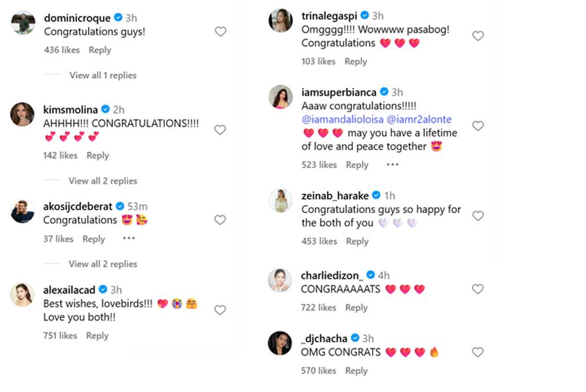586x392 pixels.
Task: Like zeinab_harake's comment using the heart icon
Action: [x=478, y=215]
